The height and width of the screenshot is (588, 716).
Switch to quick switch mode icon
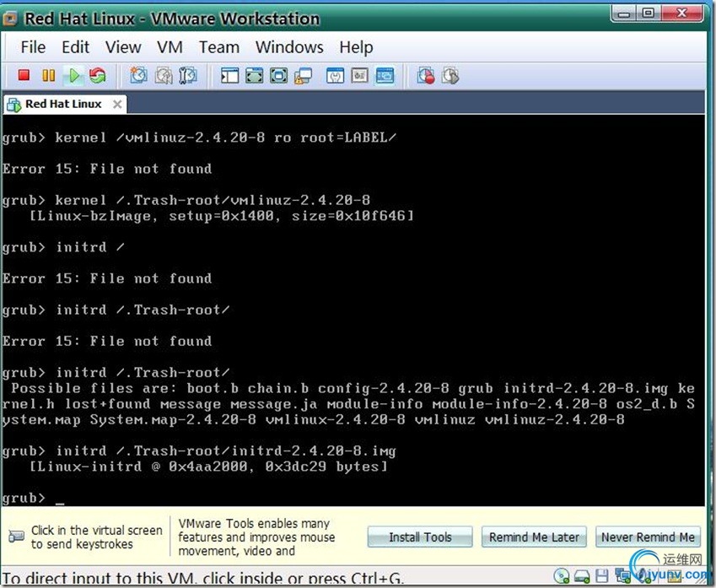tap(278, 75)
